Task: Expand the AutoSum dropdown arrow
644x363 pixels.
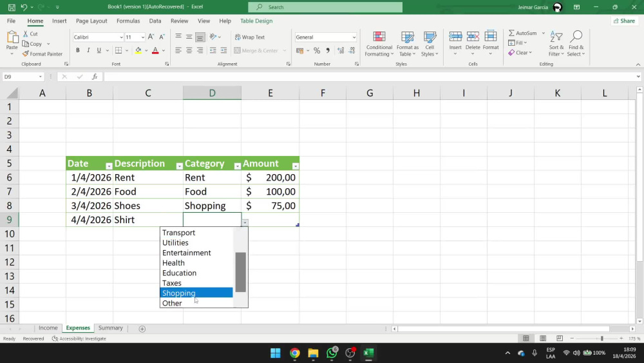Action: [x=543, y=33]
